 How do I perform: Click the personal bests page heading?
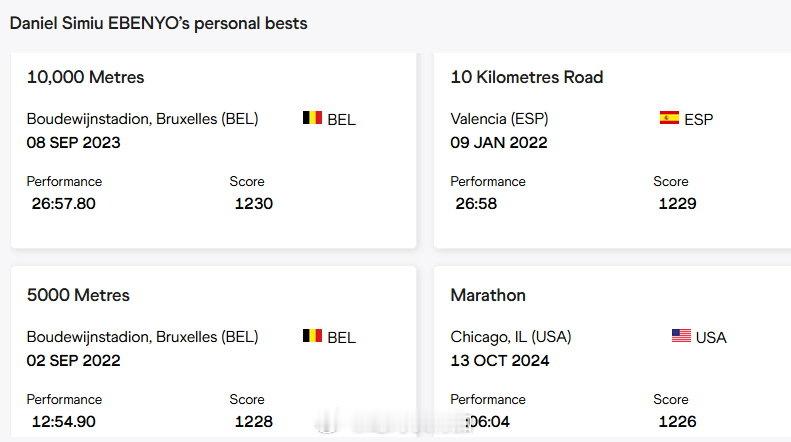(x=158, y=24)
